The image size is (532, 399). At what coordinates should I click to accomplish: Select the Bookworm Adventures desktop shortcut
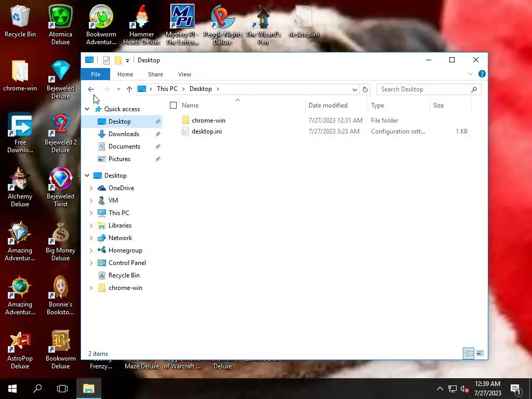click(x=101, y=25)
